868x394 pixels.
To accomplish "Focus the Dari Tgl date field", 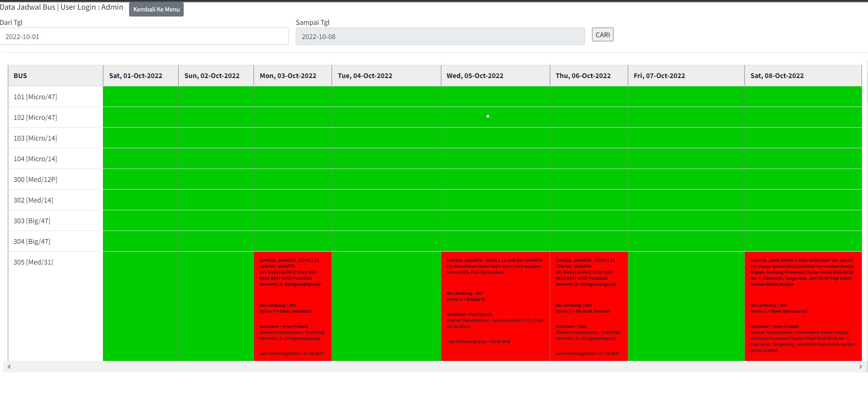I will [144, 36].
